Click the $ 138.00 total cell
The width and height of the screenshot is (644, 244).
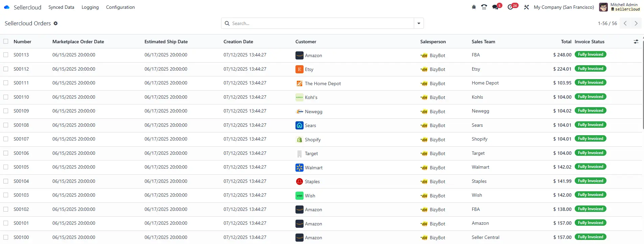[x=562, y=209]
